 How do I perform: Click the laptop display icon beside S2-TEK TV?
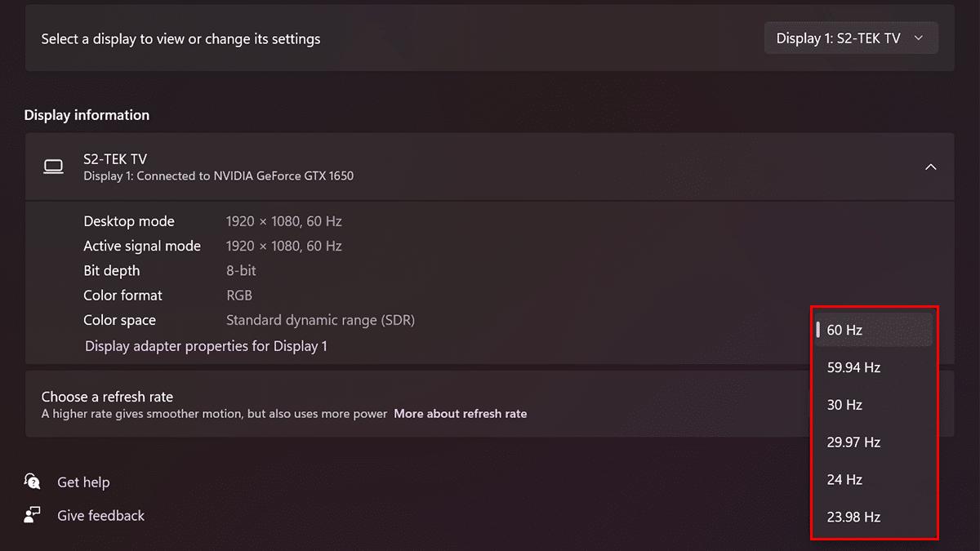53,167
